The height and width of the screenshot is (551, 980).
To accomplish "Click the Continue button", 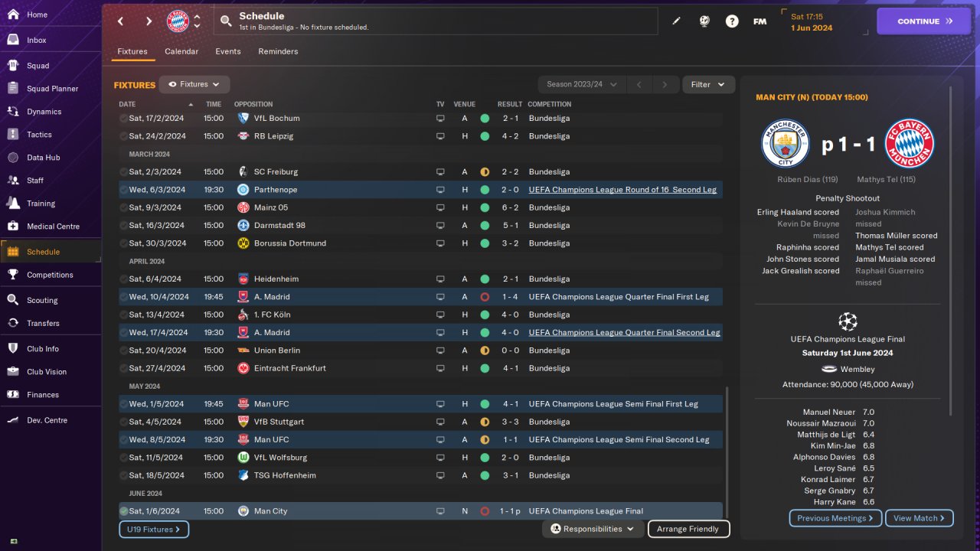I will coord(924,21).
